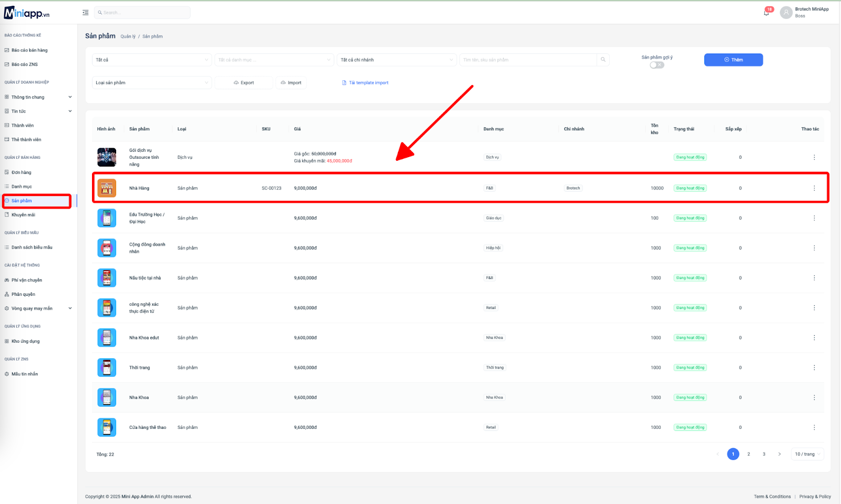Click the Export button
The image size is (841, 504).
point(244,83)
